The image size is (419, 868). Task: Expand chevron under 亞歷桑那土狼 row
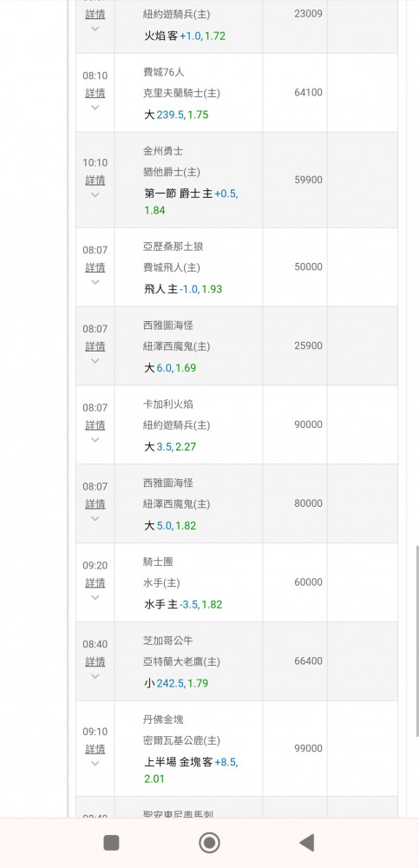click(x=95, y=282)
